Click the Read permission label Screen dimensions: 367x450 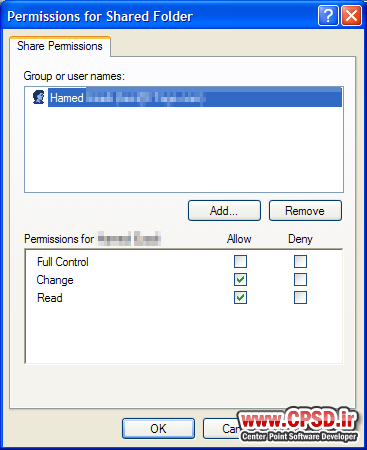50,298
